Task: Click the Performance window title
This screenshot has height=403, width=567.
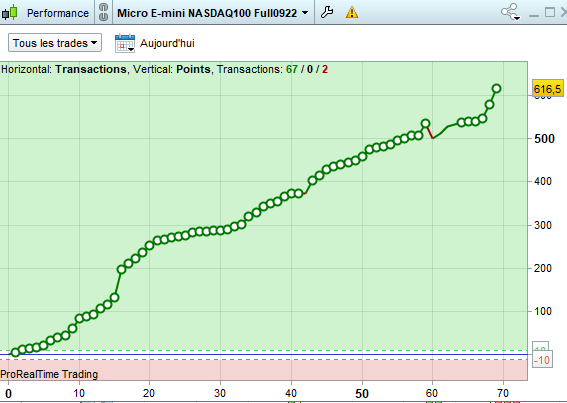Action: 58,13
